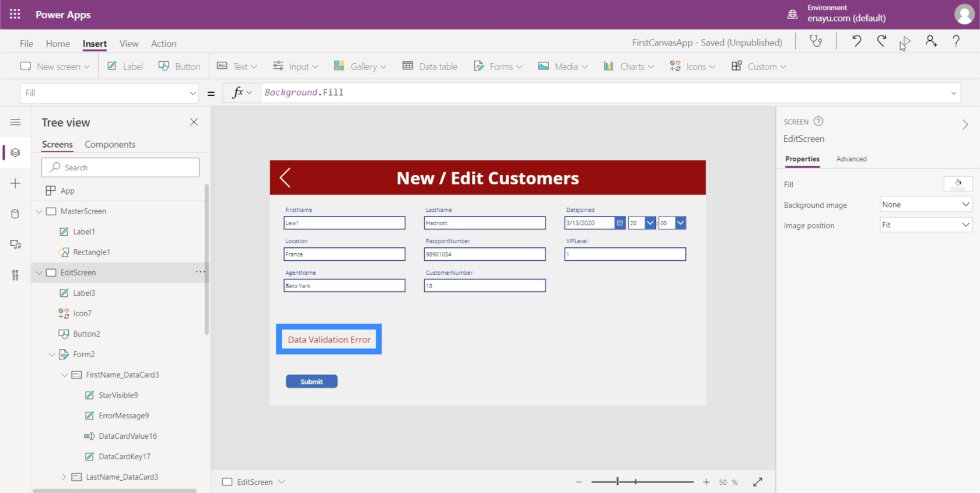The image size is (980, 493).
Task: Close the Tree view panel
Action: (x=194, y=122)
